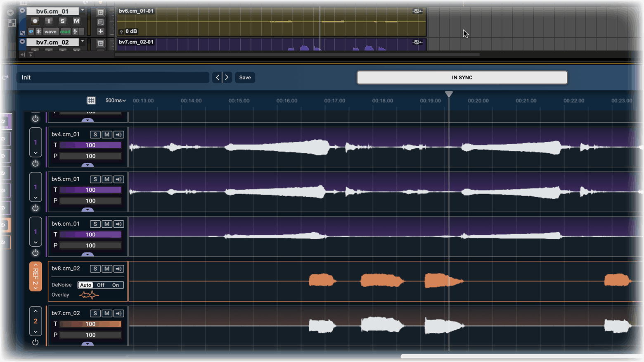Open the read automation mode selector
This screenshot has height=362, width=644.
pos(65,31)
